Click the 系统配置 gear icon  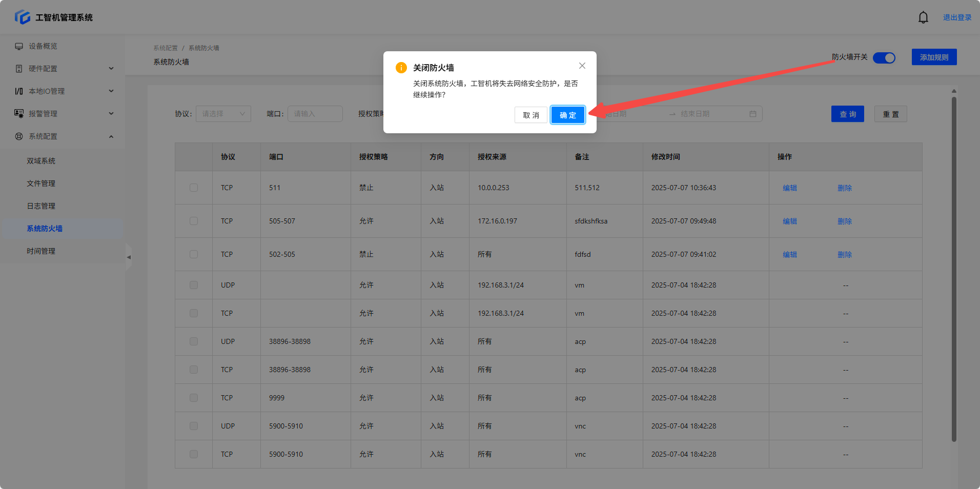coord(19,136)
